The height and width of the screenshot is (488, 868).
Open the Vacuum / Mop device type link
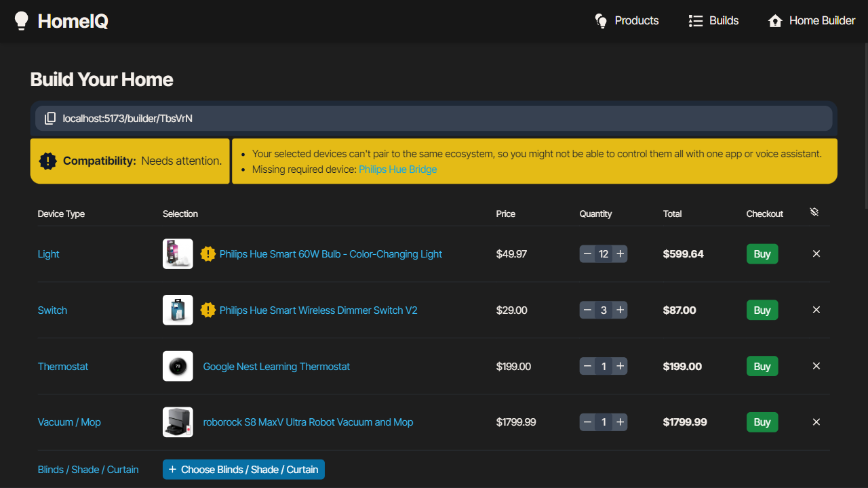(69, 422)
